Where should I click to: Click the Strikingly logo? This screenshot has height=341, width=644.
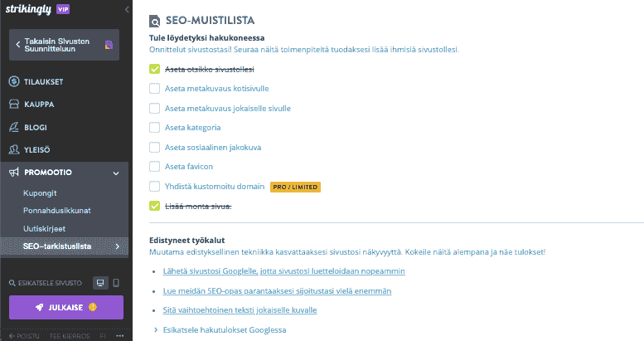28,9
